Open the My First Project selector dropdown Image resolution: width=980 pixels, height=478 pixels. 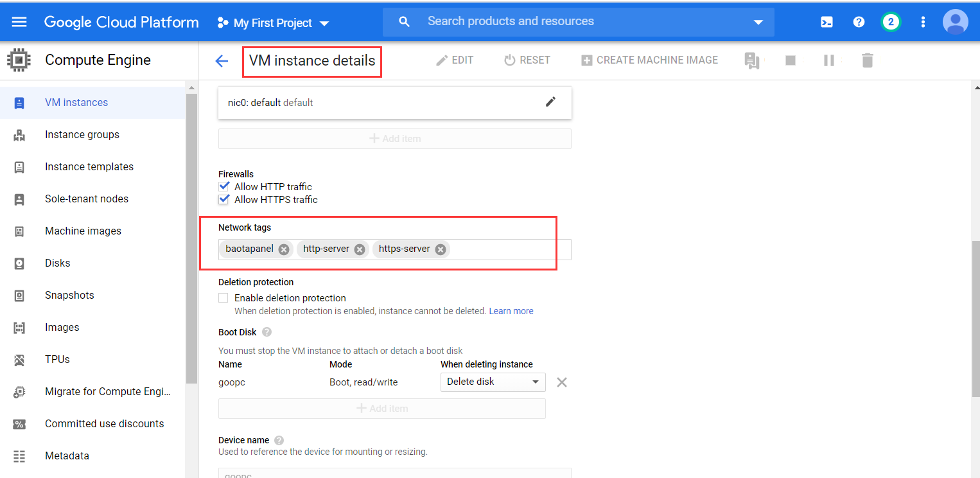tap(274, 23)
